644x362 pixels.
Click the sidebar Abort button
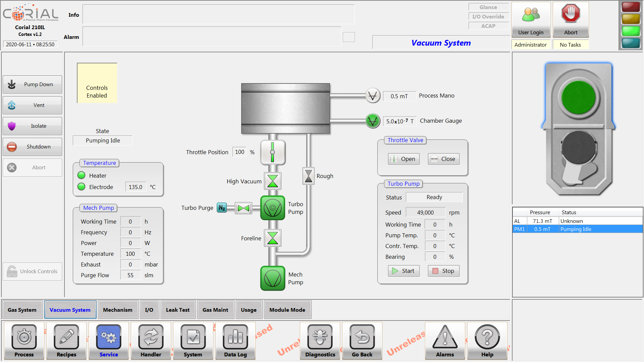(32, 168)
